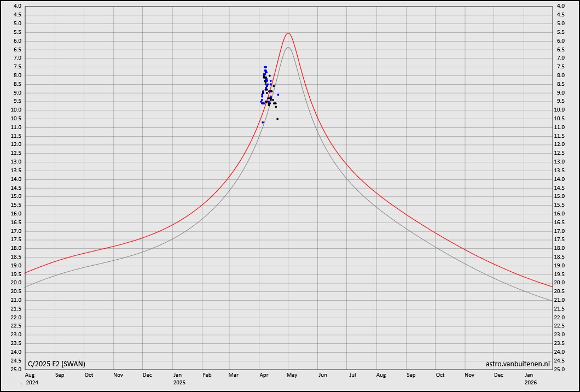Click the 2024 year label
Viewport: 580px width, 392px height.
[32, 383]
